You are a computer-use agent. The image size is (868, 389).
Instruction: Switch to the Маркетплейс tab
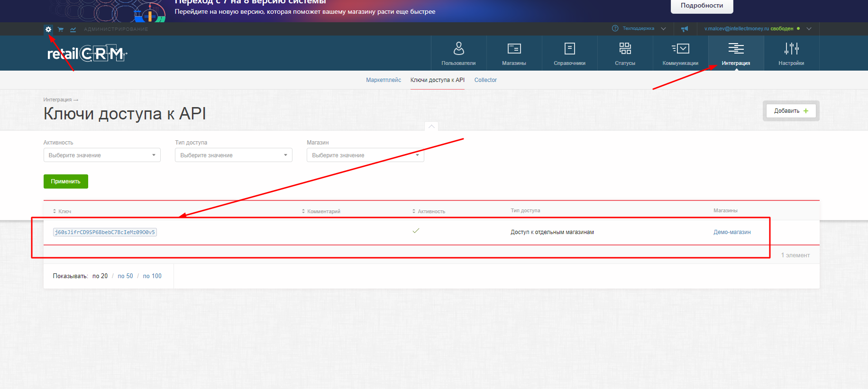click(x=383, y=80)
